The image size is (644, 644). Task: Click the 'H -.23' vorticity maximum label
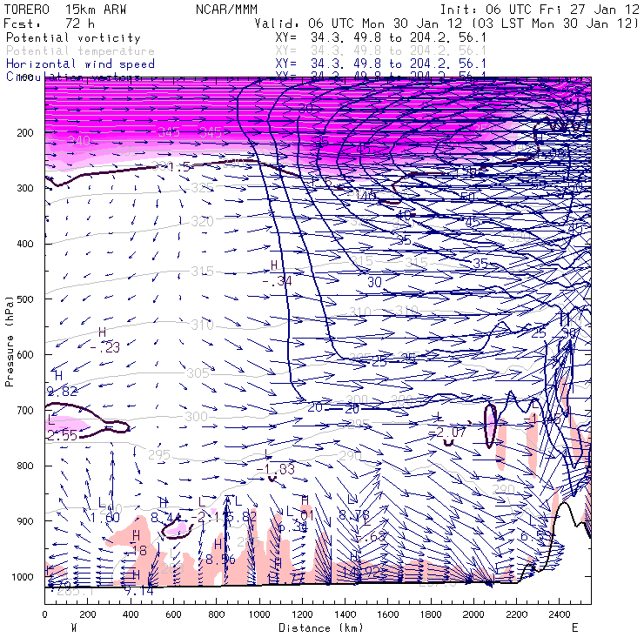[104, 340]
